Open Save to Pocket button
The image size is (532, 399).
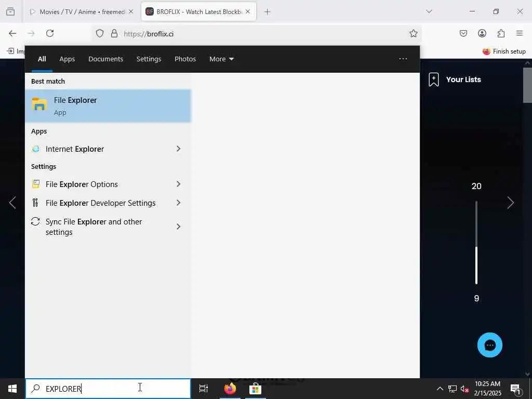point(463,33)
